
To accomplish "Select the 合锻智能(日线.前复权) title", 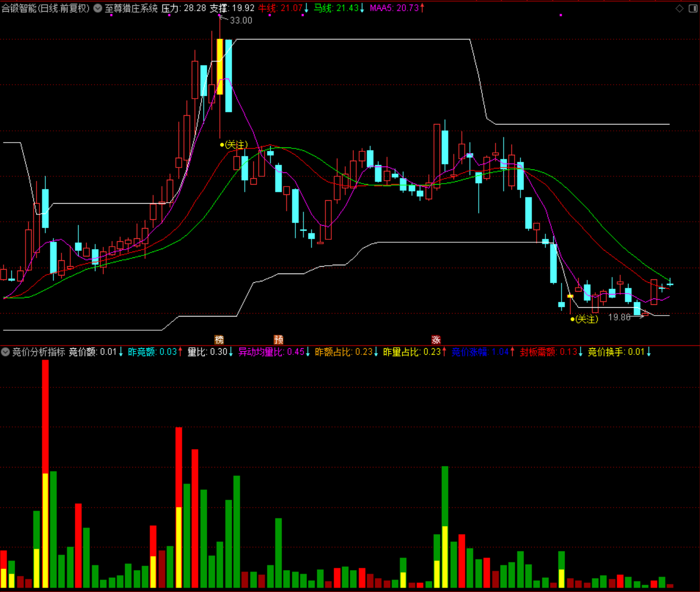I will (46, 8).
